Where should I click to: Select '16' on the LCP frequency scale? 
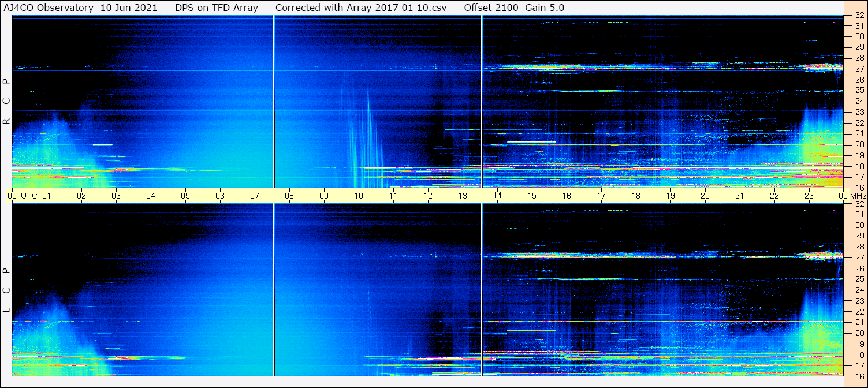point(859,376)
